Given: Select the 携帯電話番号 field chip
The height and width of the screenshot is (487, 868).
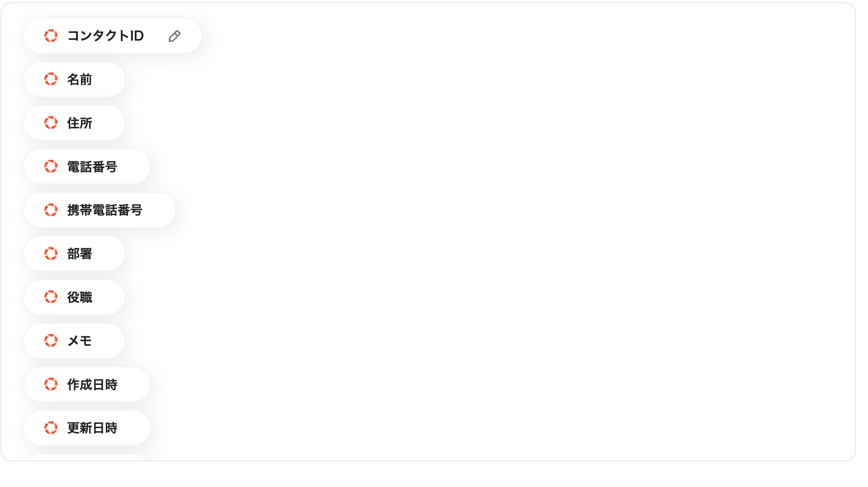Looking at the screenshot, I should (99, 210).
